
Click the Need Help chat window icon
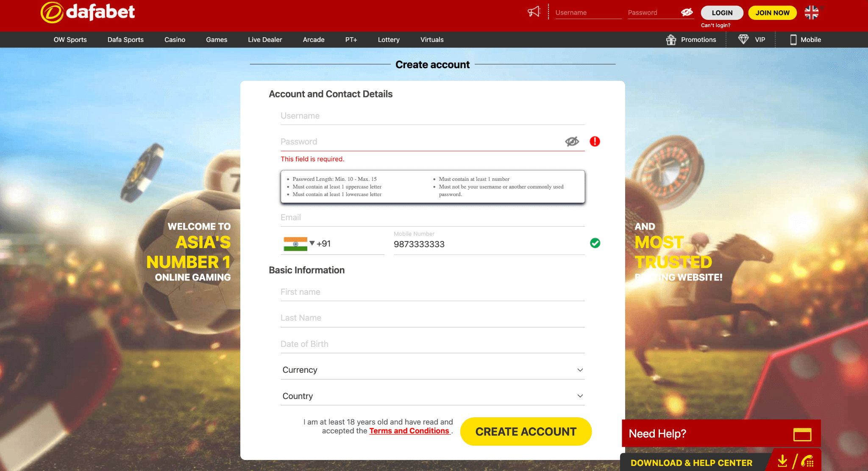pyautogui.click(x=802, y=434)
